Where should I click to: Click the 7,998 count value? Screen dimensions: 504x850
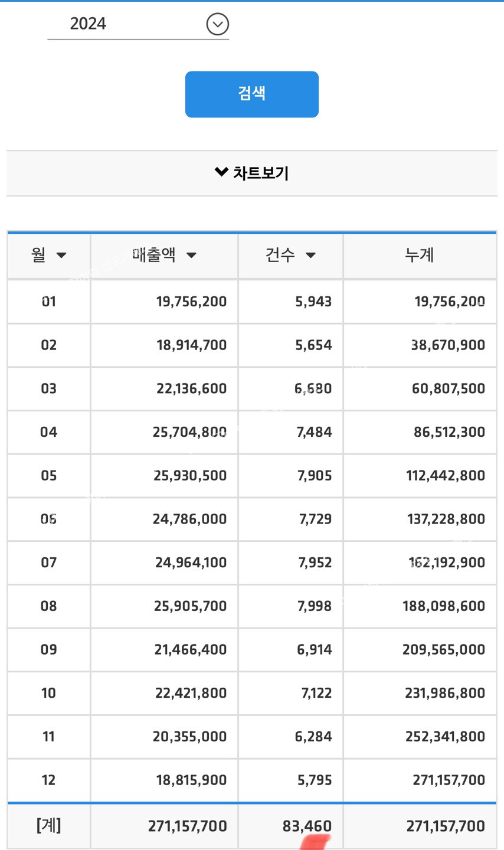point(315,606)
